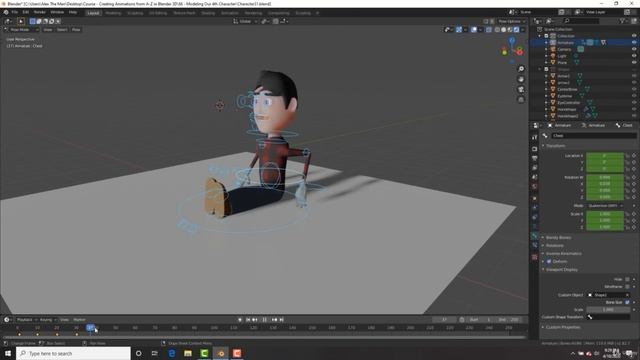
Task: Open the View menu in viewport header
Action: click(48, 30)
